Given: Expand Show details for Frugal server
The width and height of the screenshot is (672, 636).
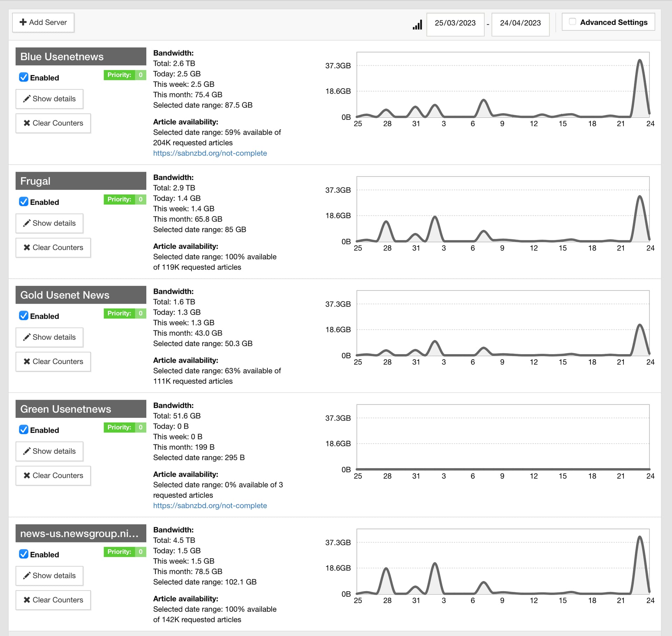Looking at the screenshot, I should [49, 223].
